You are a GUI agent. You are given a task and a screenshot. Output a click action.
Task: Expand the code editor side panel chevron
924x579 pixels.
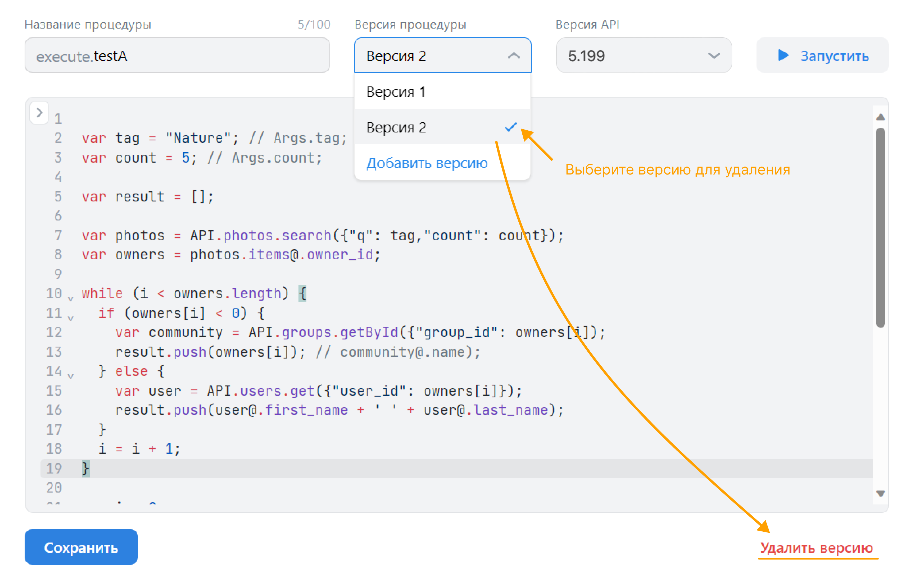click(x=39, y=113)
